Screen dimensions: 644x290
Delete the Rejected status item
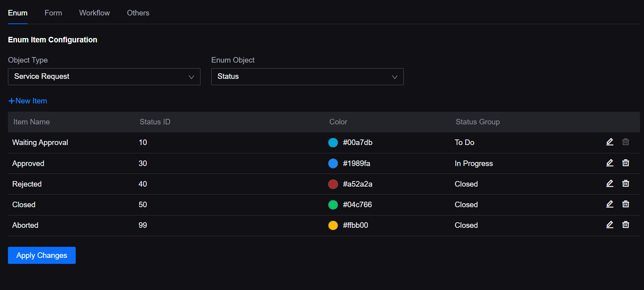pos(625,183)
